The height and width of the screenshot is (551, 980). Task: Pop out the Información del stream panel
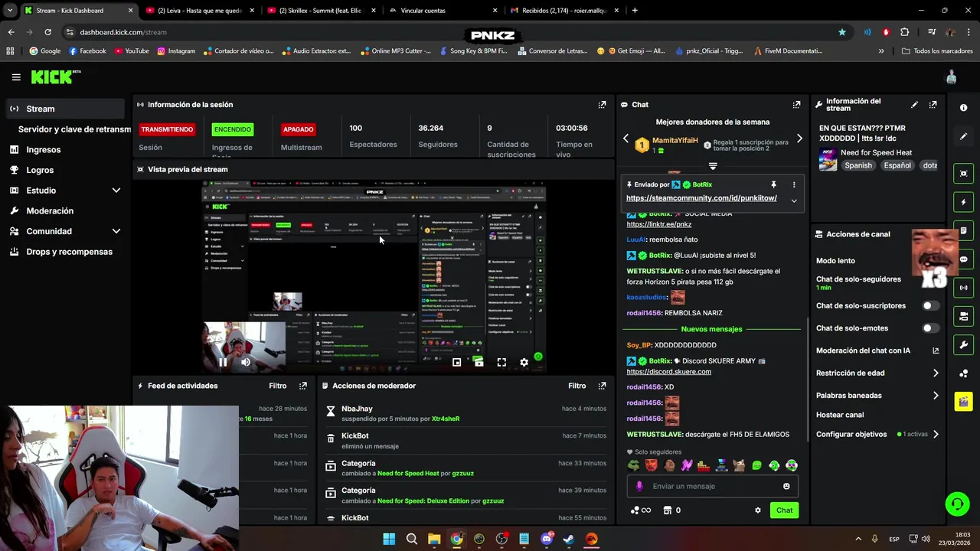click(933, 105)
